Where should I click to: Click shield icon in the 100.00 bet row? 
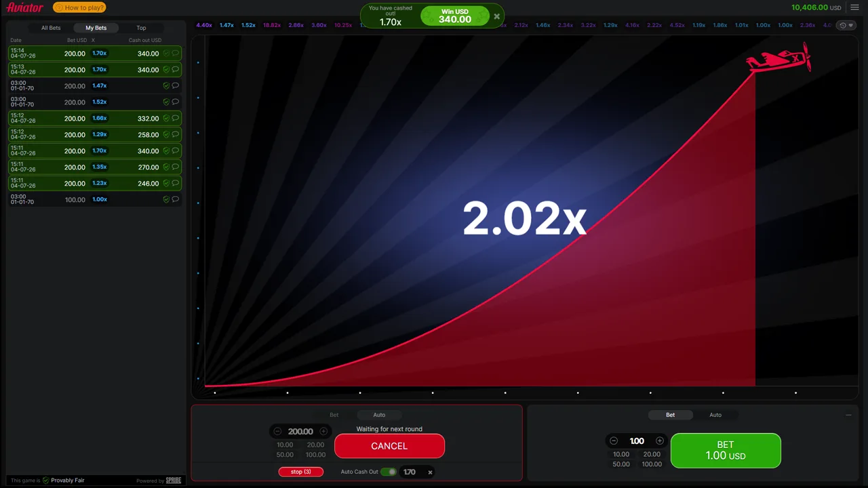point(166,199)
